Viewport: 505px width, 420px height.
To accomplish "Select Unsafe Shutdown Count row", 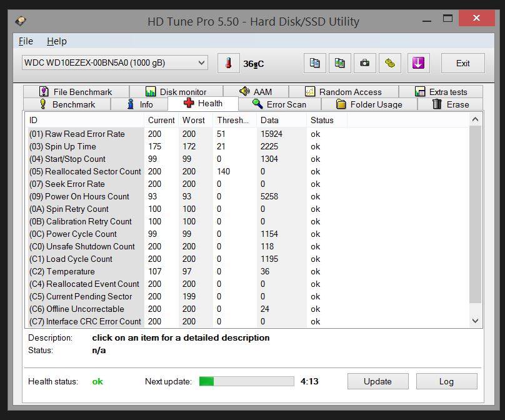I will pos(247,246).
